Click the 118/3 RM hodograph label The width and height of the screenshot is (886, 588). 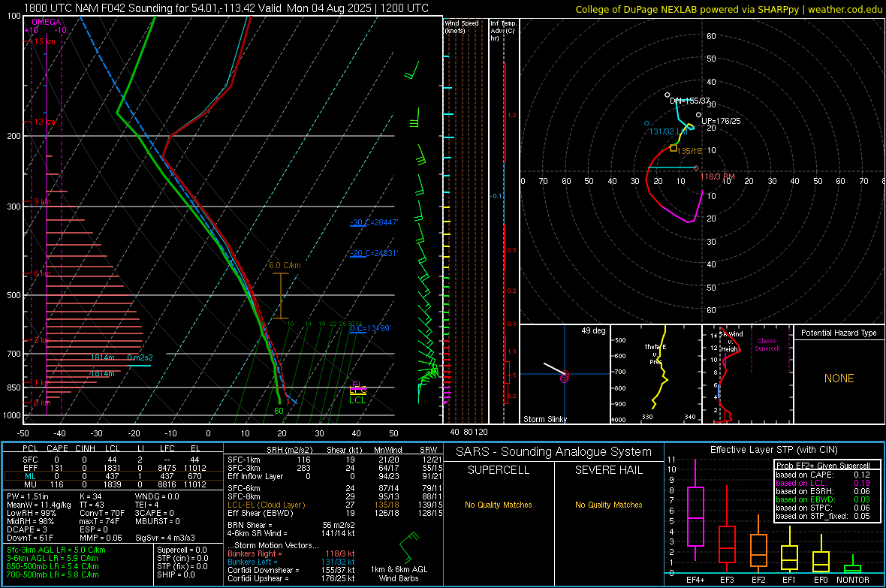718,177
